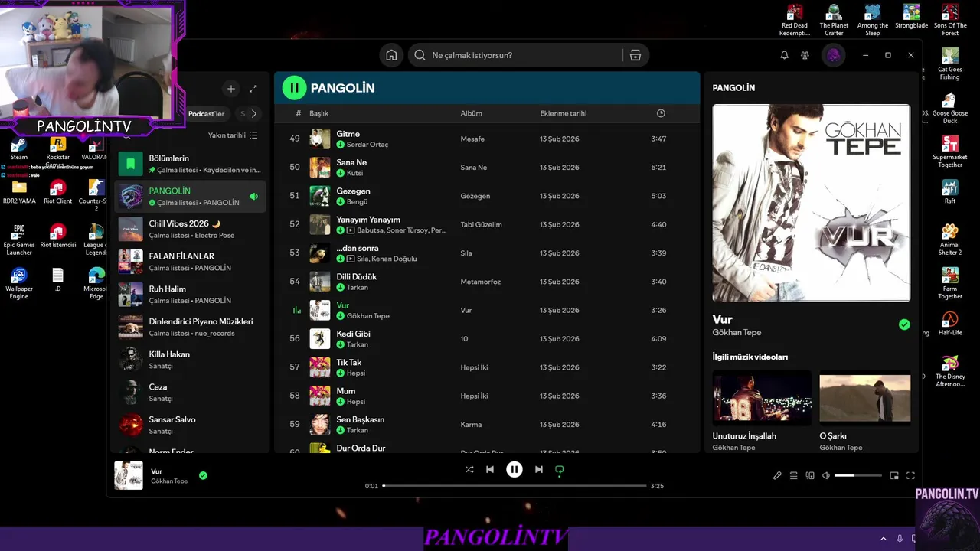Open the Raft desktop shortcut
Image resolution: width=980 pixels, height=551 pixels.
950,191
